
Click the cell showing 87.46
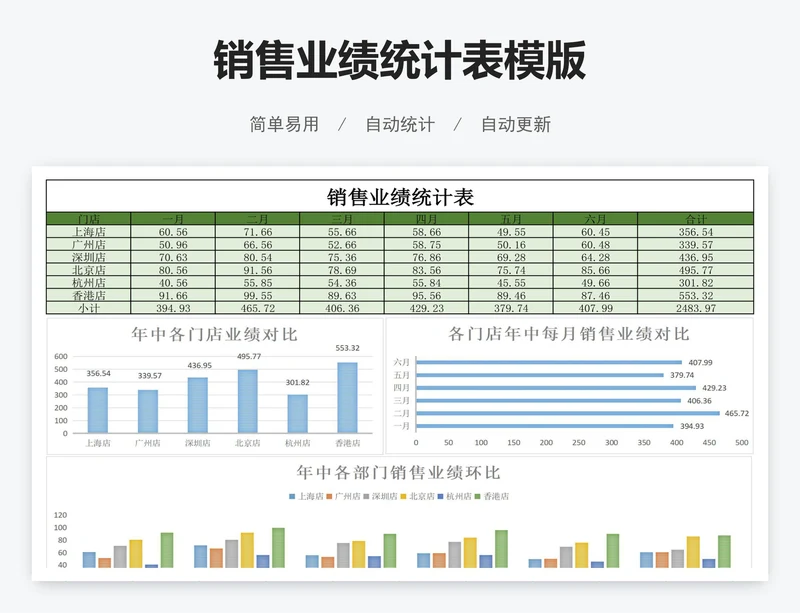coord(595,296)
